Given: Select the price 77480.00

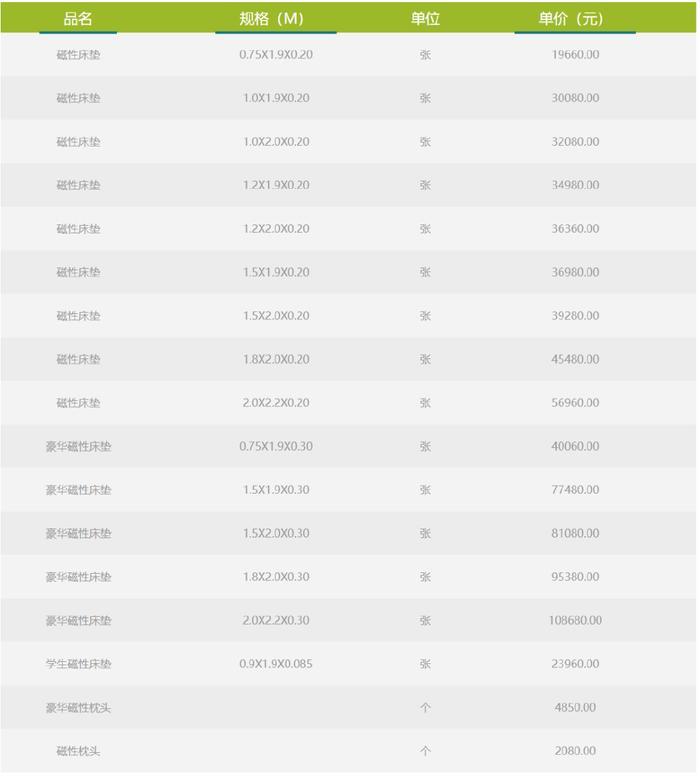Looking at the screenshot, I should pyautogui.click(x=575, y=490).
